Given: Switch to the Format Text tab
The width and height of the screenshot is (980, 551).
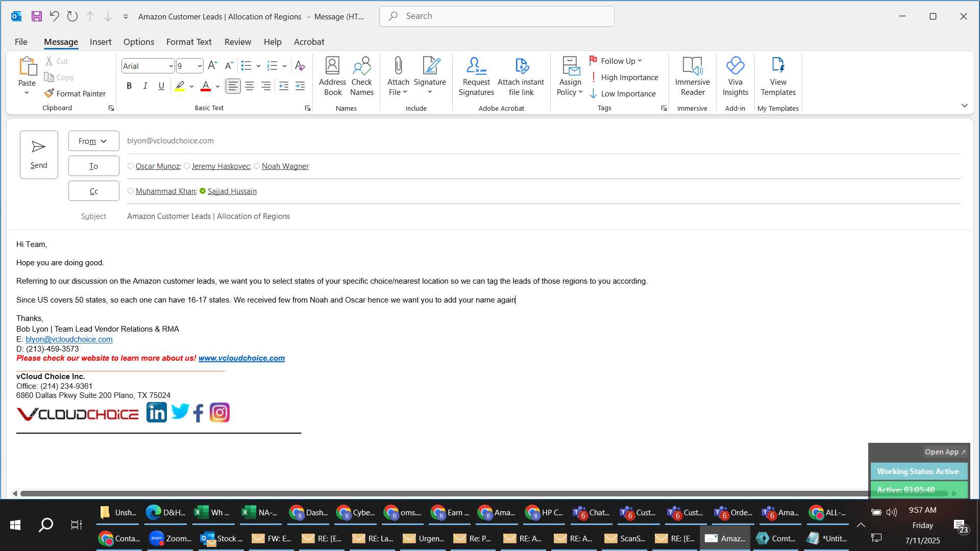Looking at the screenshot, I should tap(189, 42).
